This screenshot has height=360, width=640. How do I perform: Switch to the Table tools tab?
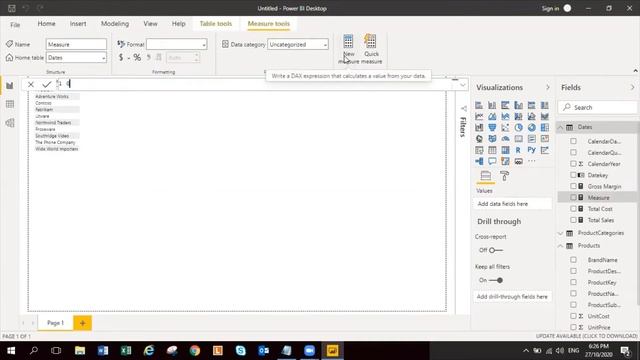[216, 24]
